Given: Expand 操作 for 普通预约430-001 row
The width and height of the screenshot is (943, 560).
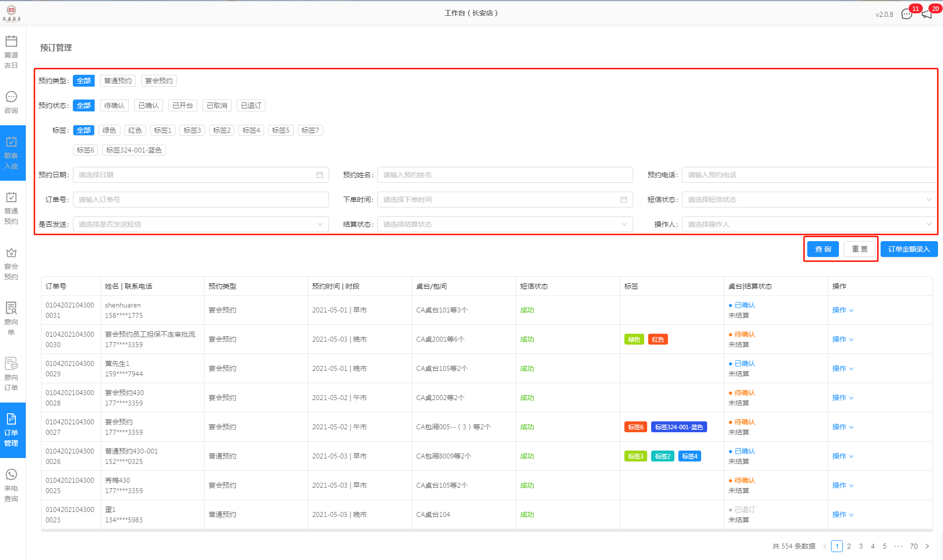Looking at the screenshot, I should [x=843, y=456].
